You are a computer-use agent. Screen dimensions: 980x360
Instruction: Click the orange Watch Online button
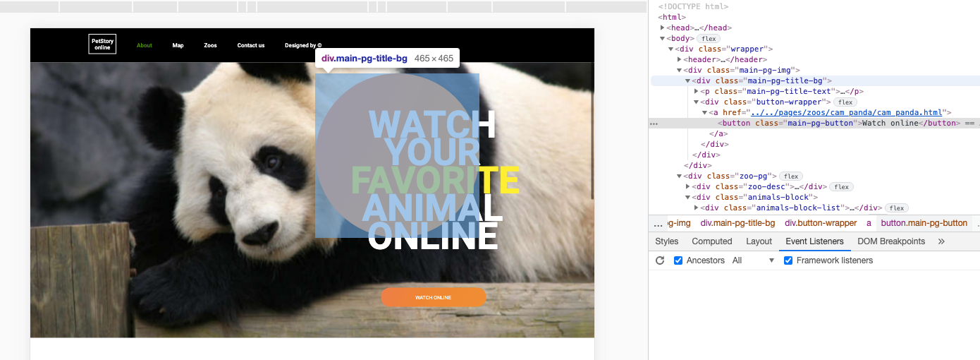tap(433, 297)
